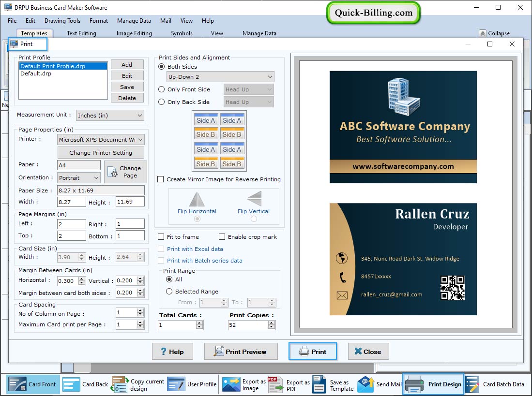The image size is (532, 396).
Task: Click the Copy current design icon
Action: point(120,384)
